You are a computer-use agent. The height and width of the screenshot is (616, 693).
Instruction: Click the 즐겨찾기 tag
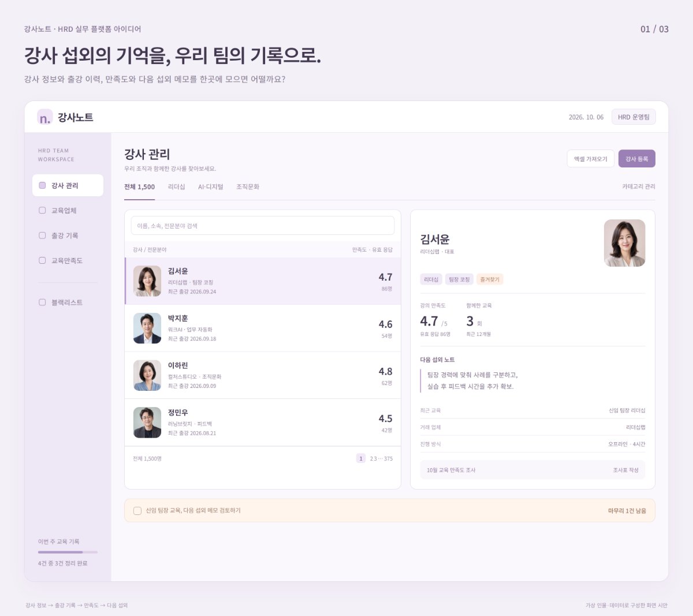coord(490,279)
